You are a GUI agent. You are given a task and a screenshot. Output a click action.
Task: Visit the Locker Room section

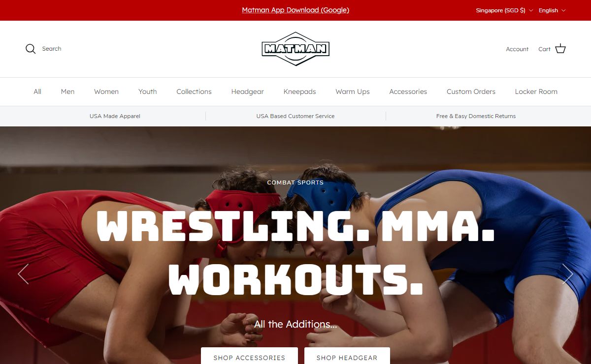pos(536,91)
